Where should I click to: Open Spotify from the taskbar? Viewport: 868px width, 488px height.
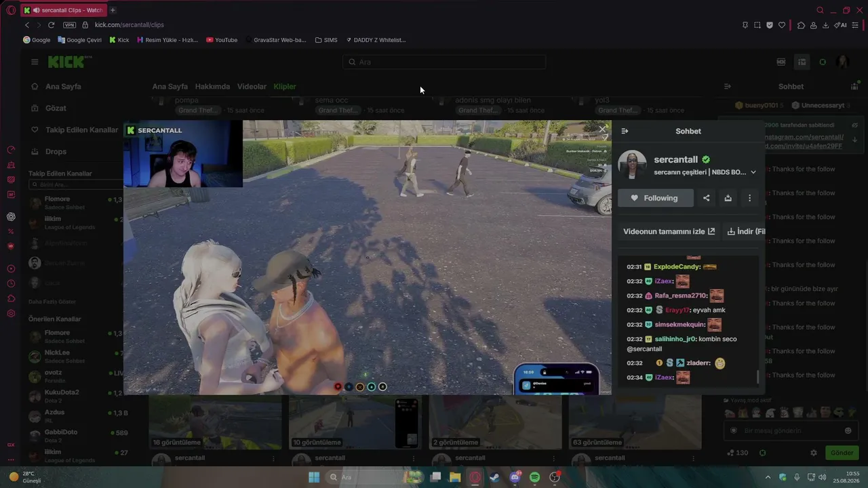point(534,477)
